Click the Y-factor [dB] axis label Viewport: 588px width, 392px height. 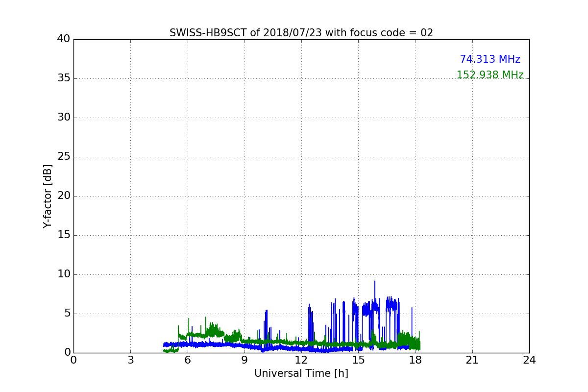(48, 196)
